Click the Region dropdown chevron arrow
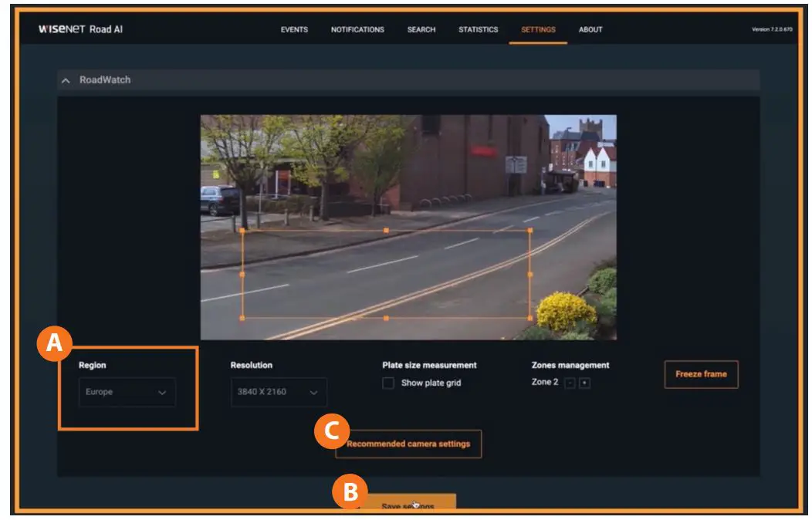This screenshot has width=812, height=520. pos(164,393)
